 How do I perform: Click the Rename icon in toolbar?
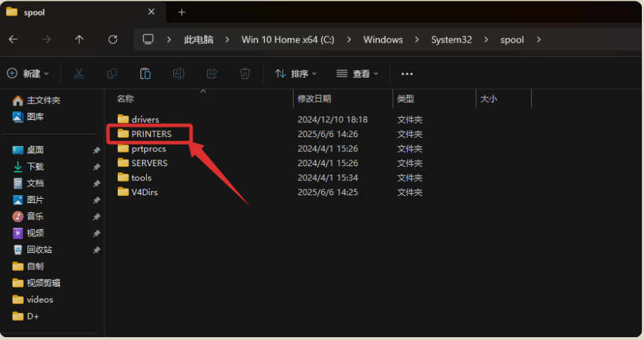179,74
